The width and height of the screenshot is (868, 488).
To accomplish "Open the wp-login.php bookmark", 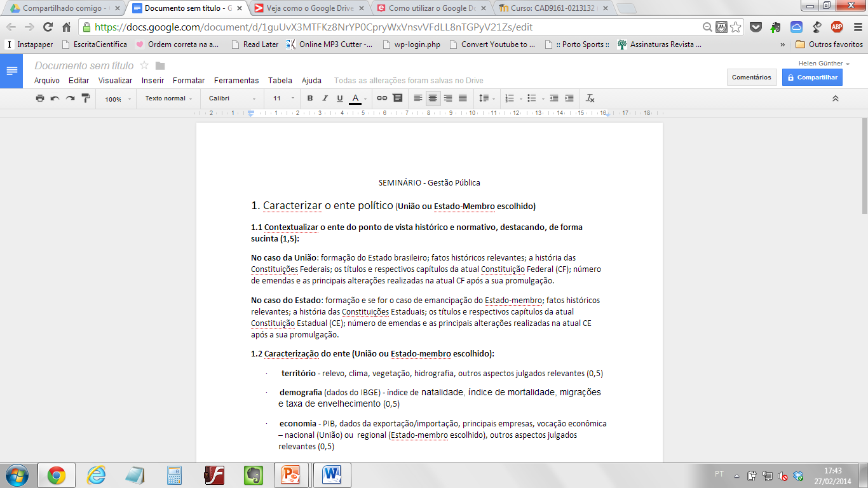I will pyautogui.click(x=412, y=44).
